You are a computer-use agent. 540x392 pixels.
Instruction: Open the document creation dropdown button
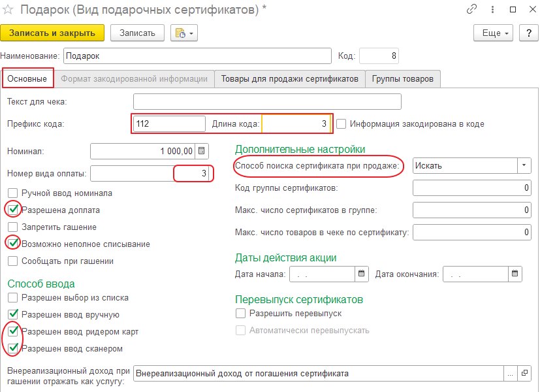[x=184, y=33]
